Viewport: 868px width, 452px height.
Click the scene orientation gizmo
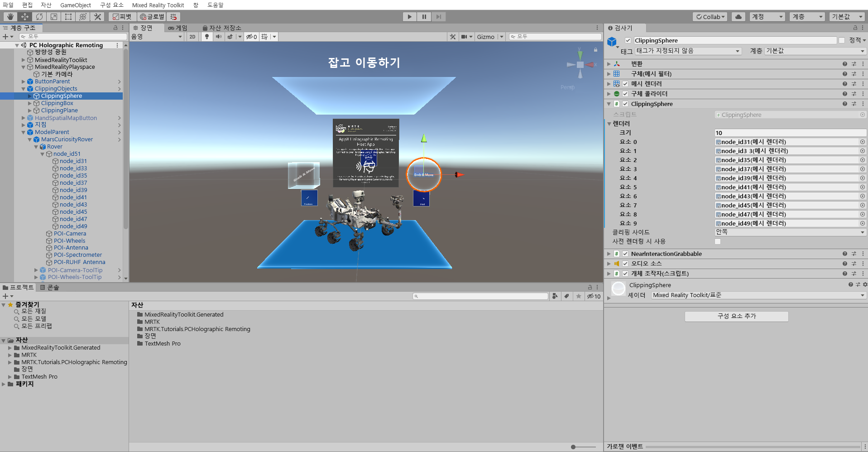(580, 65)
